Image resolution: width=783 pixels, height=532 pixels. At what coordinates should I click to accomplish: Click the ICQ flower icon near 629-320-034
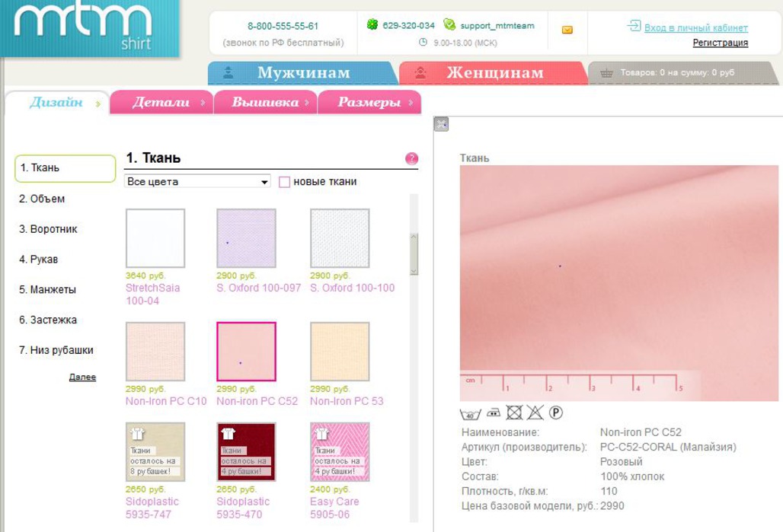372,25
